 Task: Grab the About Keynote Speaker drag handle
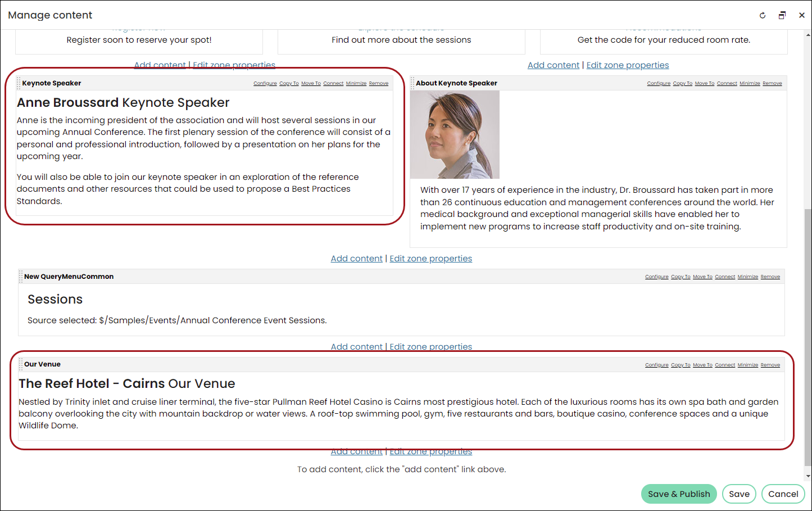[413, 83]
